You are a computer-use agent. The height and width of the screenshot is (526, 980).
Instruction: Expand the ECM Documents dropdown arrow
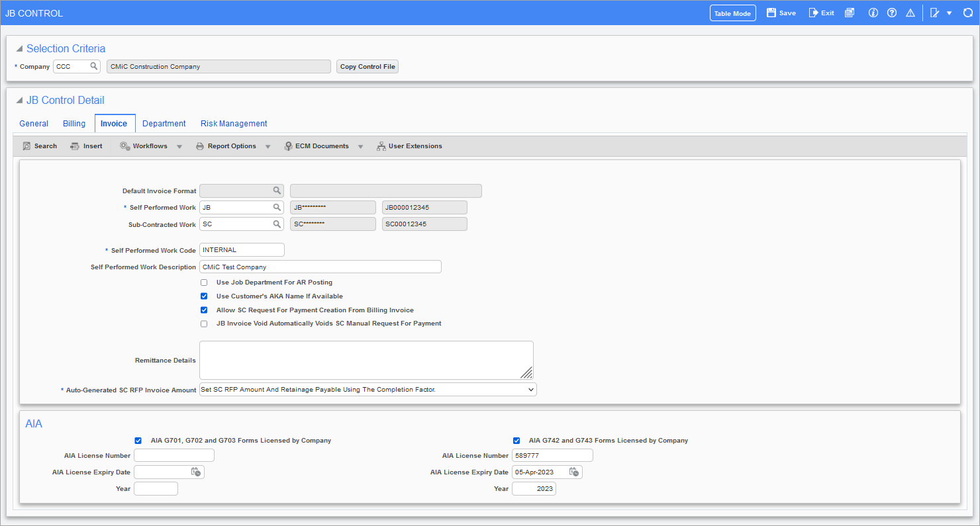click(360, 146)
